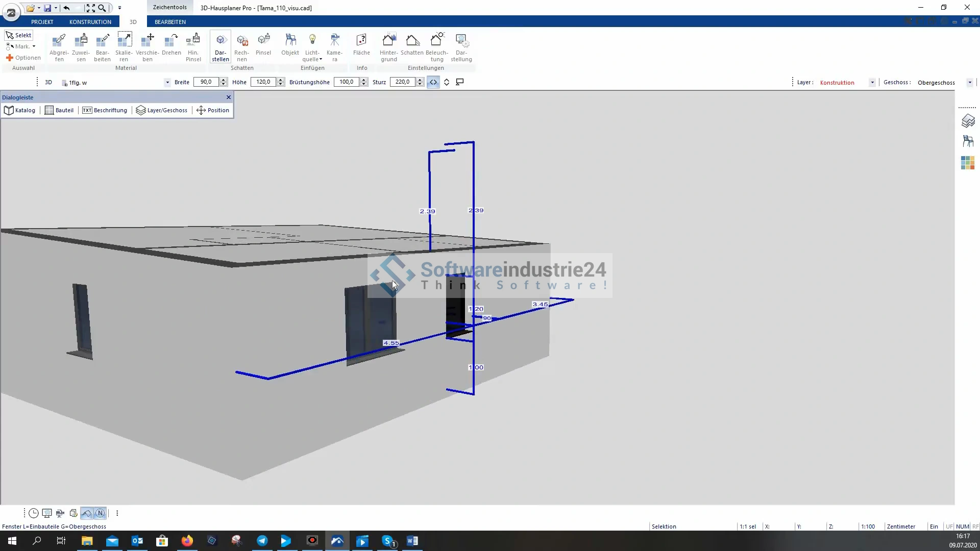This screenshot has width=980, height=551.
Task: Open the layers stack icon in right sidebar
Action: click(x=968, y=121)
